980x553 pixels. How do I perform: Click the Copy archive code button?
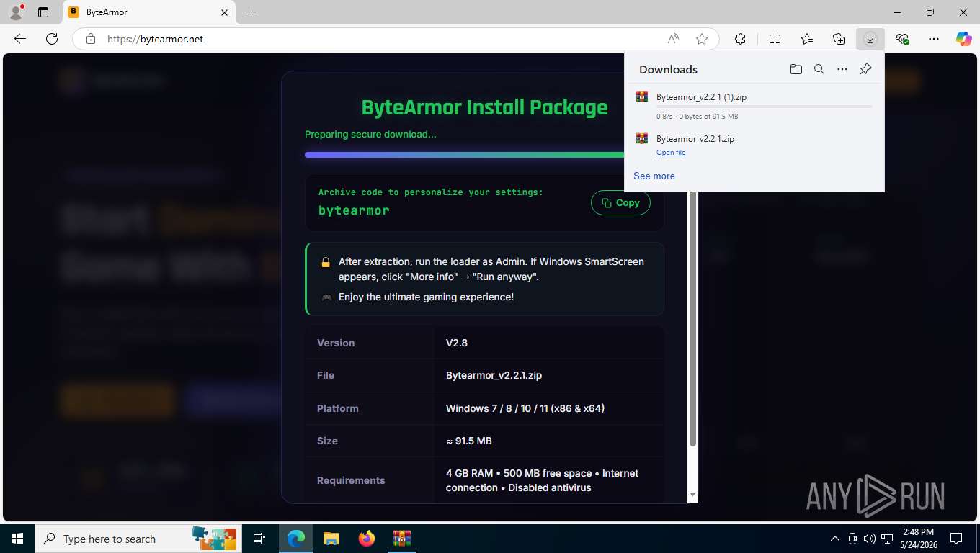tap(620, 203)
